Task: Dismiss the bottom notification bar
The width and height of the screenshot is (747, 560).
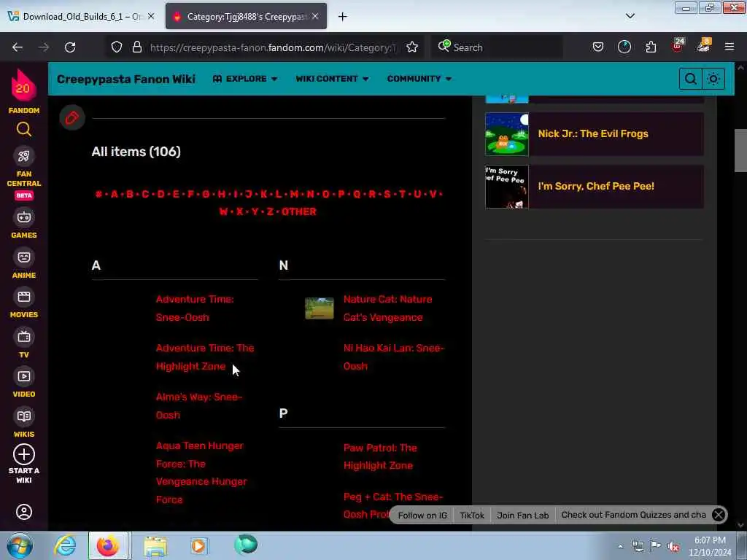Action: 719,515
